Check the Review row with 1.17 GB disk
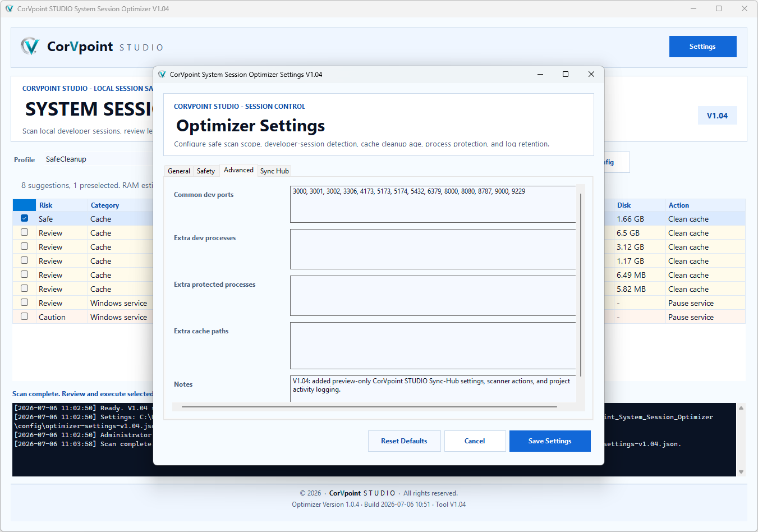The image size is (758, 532). [24, 260]
